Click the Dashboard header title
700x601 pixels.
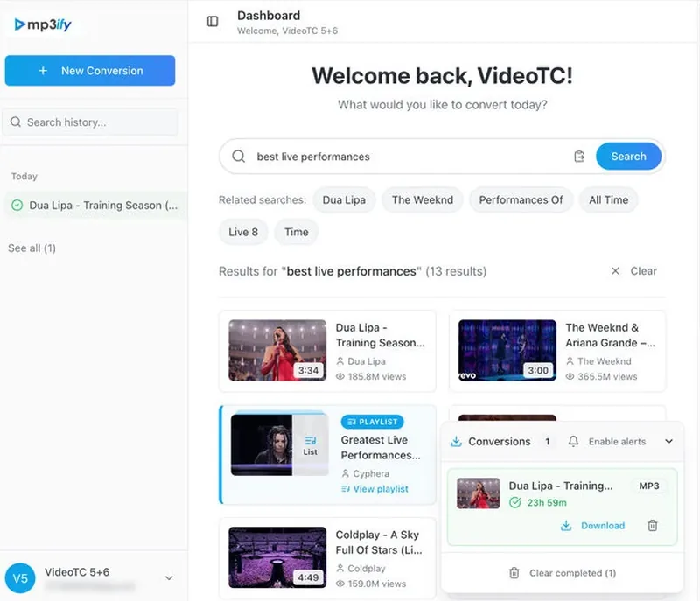point(269,16)
